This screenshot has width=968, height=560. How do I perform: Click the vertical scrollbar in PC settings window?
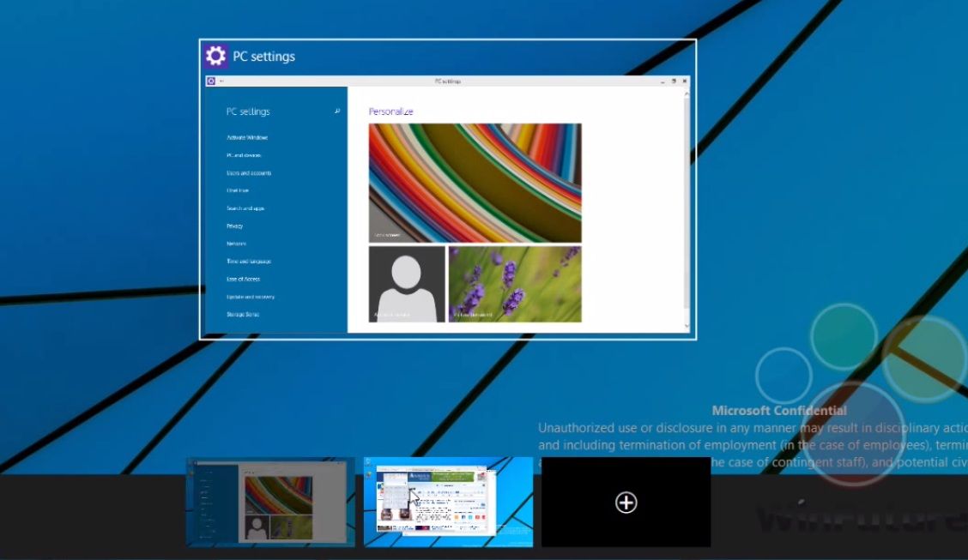click(x=686, y=206)
